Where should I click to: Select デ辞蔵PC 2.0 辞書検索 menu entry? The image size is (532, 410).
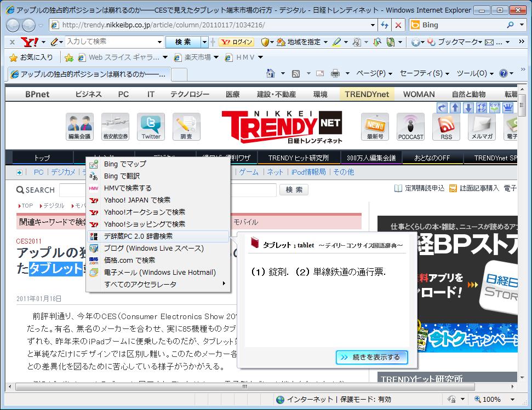coord(158,236)
